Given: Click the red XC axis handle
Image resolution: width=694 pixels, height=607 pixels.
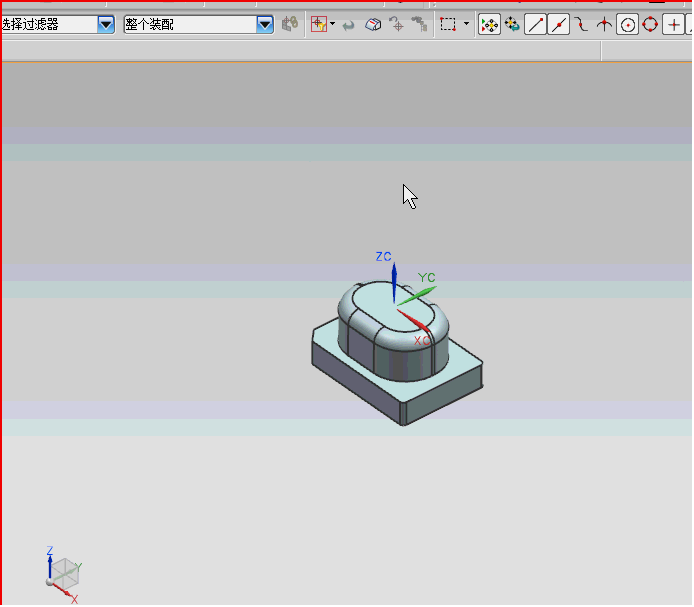Looking at the screenshot, I should click(x=413, y=321).
